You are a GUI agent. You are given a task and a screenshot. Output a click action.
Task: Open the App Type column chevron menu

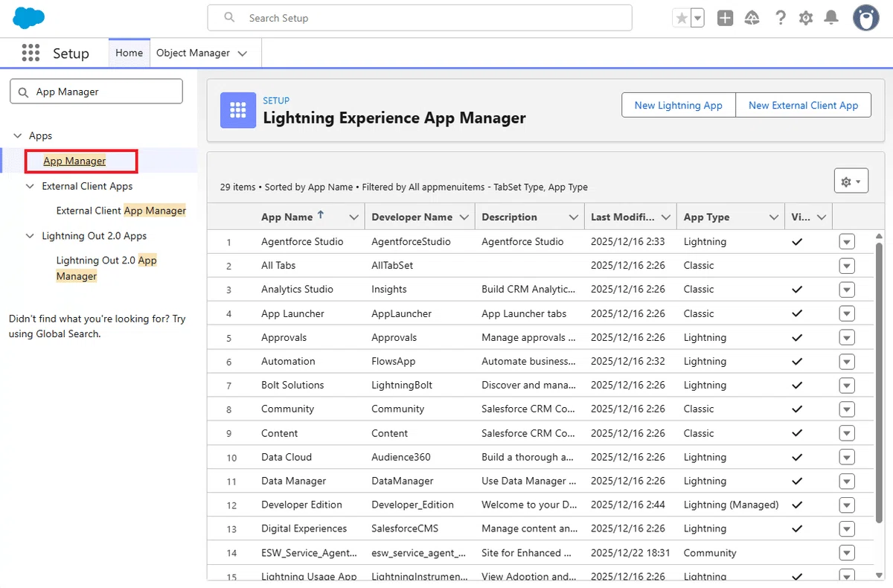(x=774, y=217)
